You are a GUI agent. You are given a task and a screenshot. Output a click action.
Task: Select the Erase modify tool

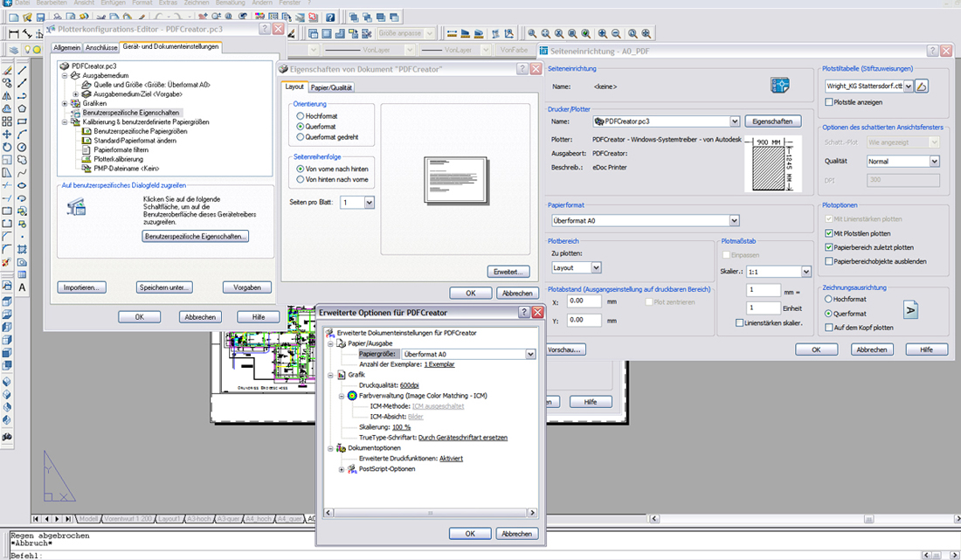click(x=7, y=71)
